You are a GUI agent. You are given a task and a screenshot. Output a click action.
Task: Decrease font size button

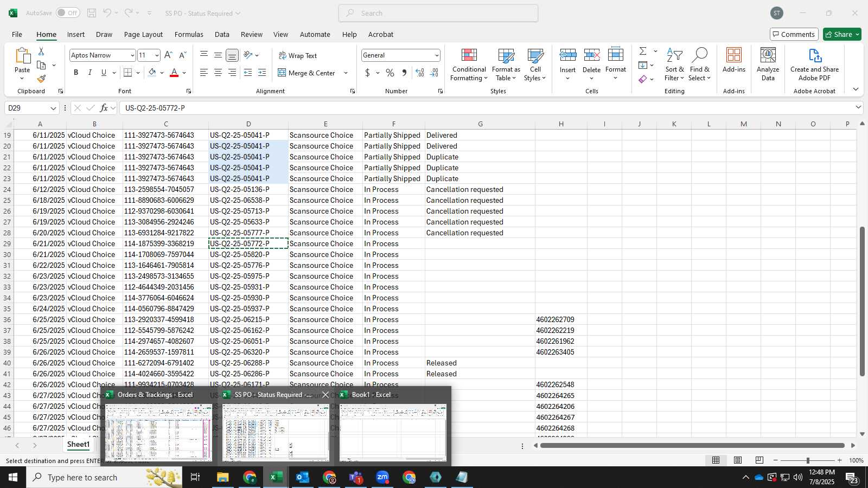coord(182,55)
